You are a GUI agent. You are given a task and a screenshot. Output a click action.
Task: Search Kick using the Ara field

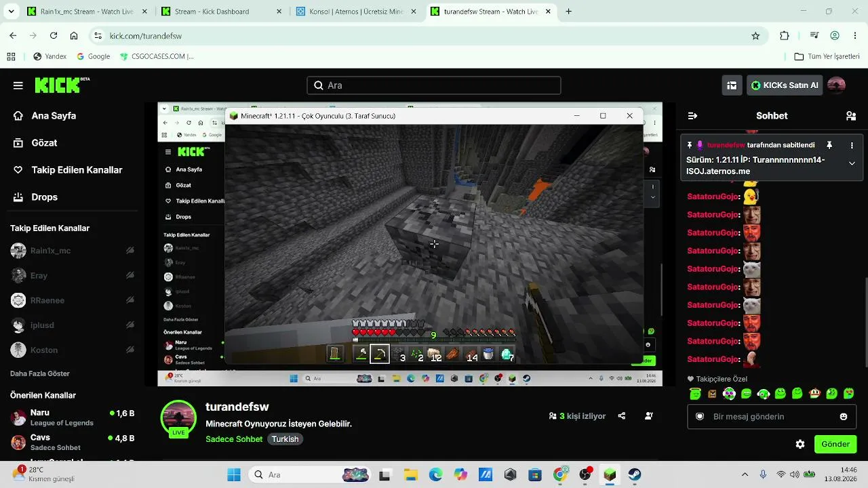[x=434, y=85]
